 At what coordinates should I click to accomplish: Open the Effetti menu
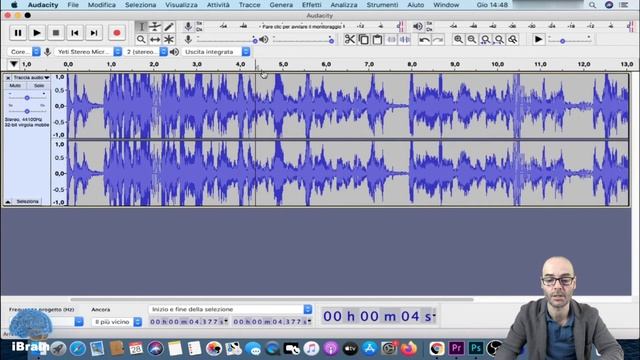312,5
